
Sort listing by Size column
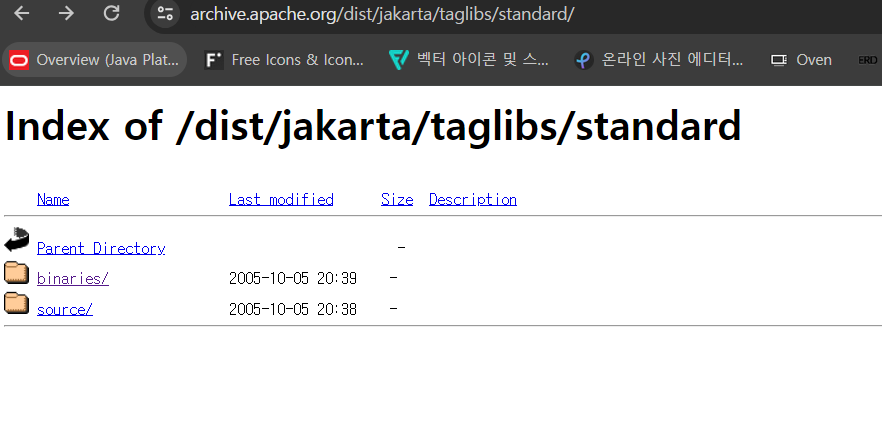tap(397, 200)
